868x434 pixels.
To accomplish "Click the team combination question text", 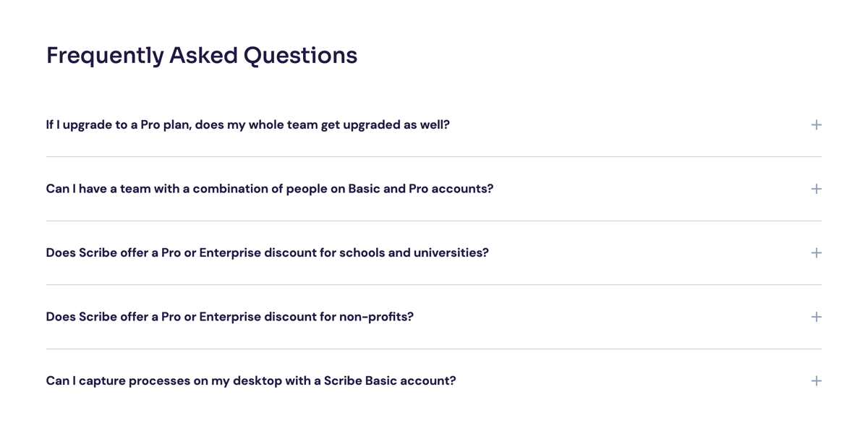I will [x=269, y=188].
